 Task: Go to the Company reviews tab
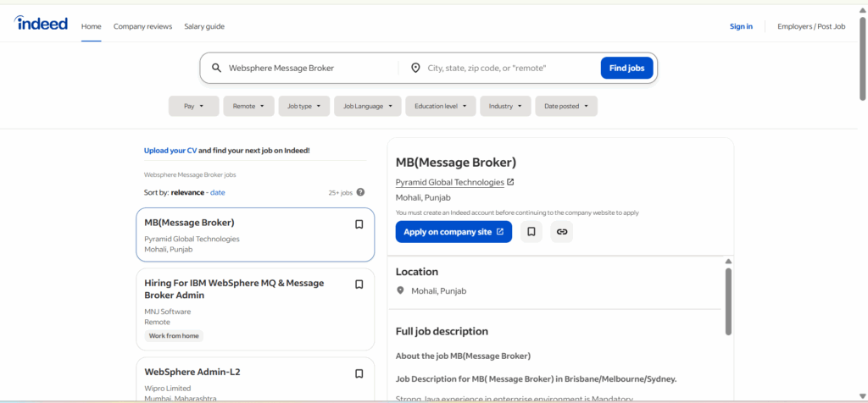pos(142,26)
